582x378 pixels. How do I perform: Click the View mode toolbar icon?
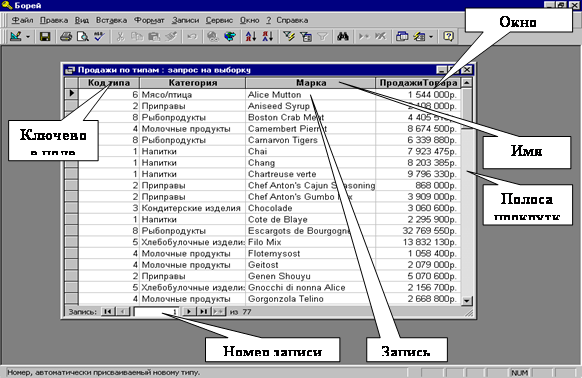click(16, 36)
